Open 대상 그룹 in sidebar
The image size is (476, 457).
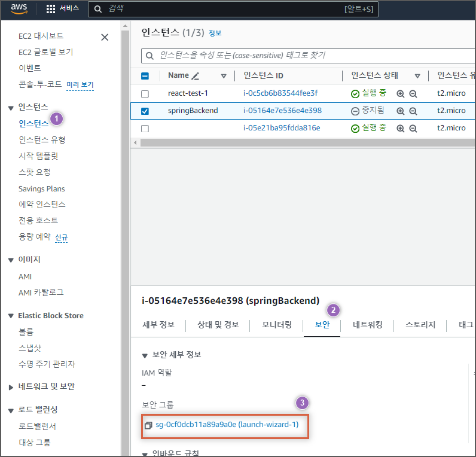click(x=34, y=443)
